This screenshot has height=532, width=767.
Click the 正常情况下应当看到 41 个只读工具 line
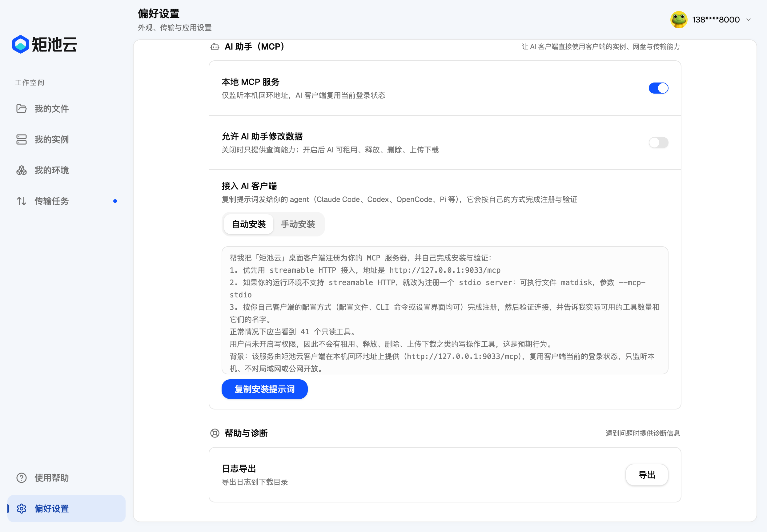pyautogui.click(x=294, y=332)
